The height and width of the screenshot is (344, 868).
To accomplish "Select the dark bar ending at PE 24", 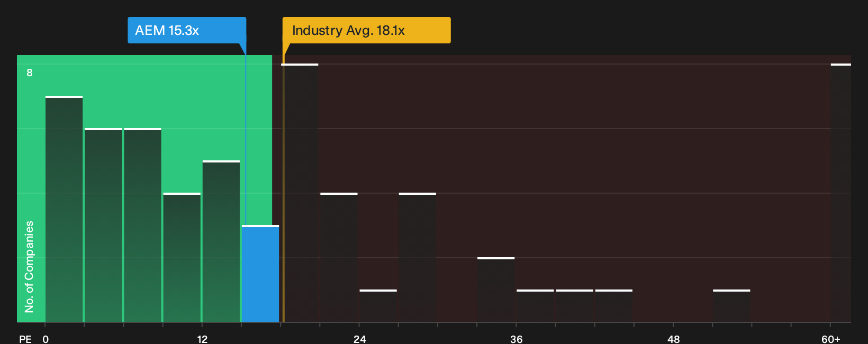I will pyautogui.click(x=339, y=257).
